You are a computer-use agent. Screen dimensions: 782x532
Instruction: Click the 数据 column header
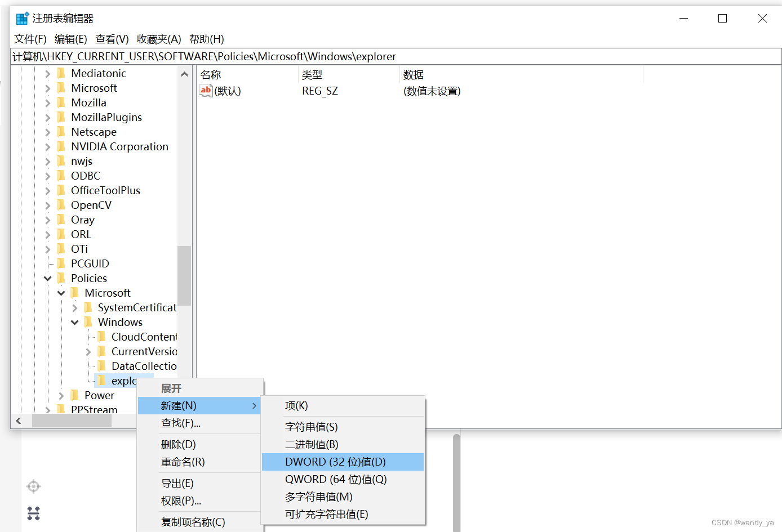(521, 74)
